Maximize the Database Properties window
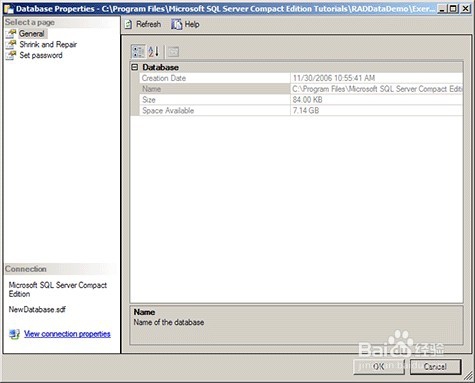475x383 pixels. coord(453,9)
